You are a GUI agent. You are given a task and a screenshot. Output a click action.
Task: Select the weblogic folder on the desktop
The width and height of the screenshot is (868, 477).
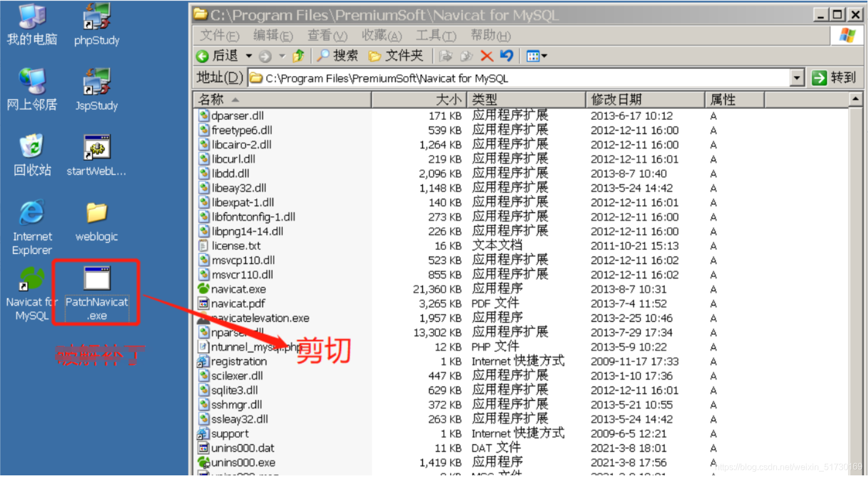(97, 221)
